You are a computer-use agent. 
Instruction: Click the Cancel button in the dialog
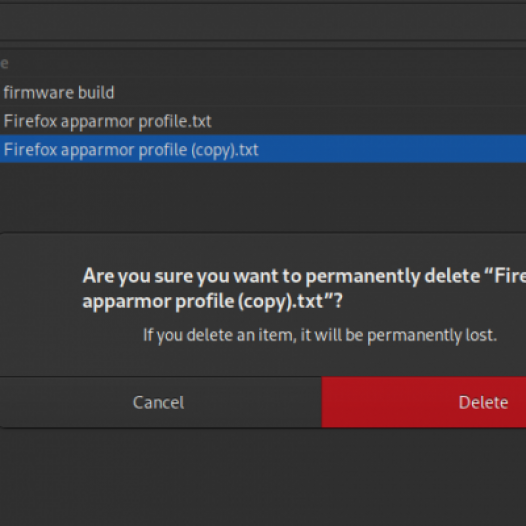[x=160, y=402]
